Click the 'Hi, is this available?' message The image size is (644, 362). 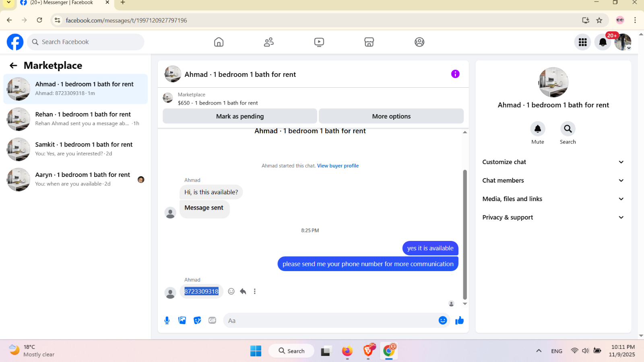coord(211,192)
